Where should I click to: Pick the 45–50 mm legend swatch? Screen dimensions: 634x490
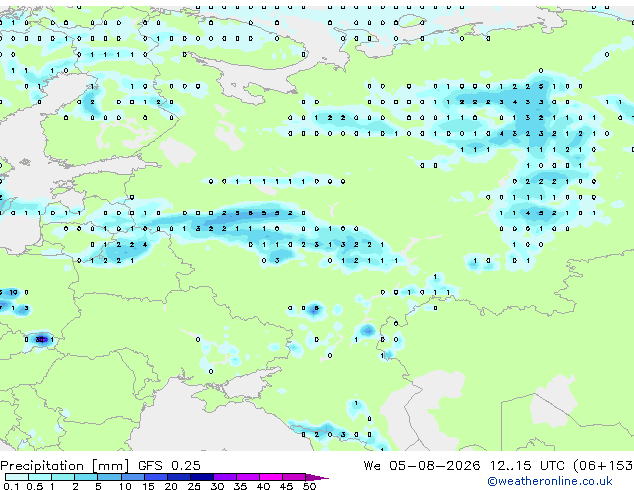pos(294,477)
